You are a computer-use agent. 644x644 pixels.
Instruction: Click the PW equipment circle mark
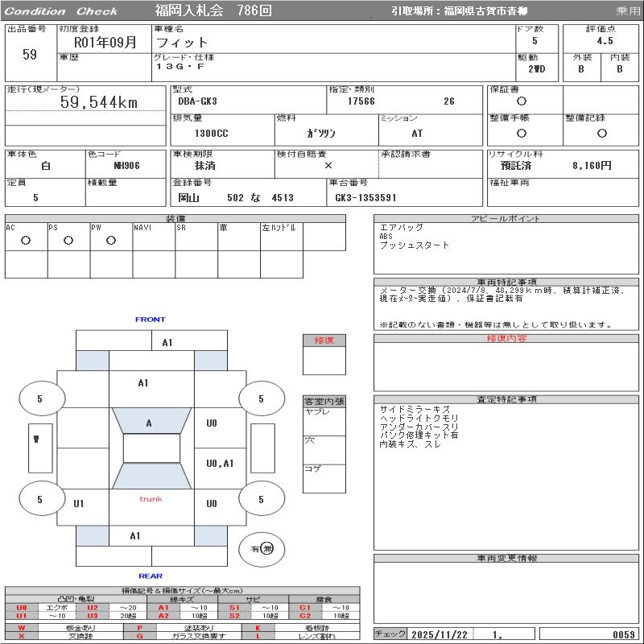click(111, 241)
